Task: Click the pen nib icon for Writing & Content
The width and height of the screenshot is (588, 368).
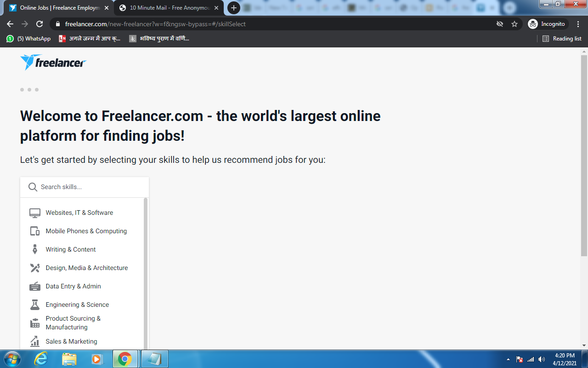Action: point(35,249)
